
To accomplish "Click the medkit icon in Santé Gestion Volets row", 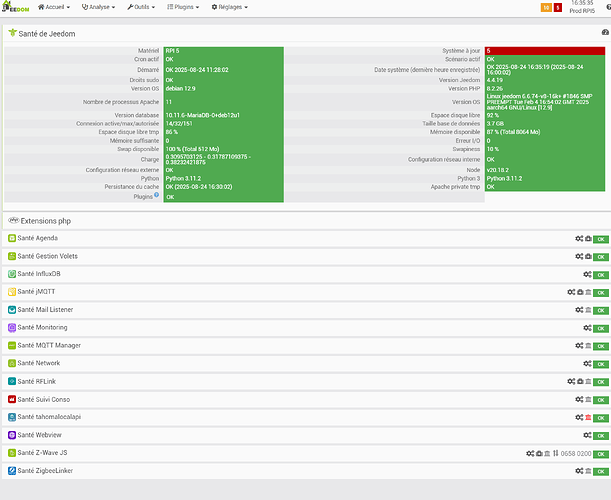I will (x=588, y=256).
